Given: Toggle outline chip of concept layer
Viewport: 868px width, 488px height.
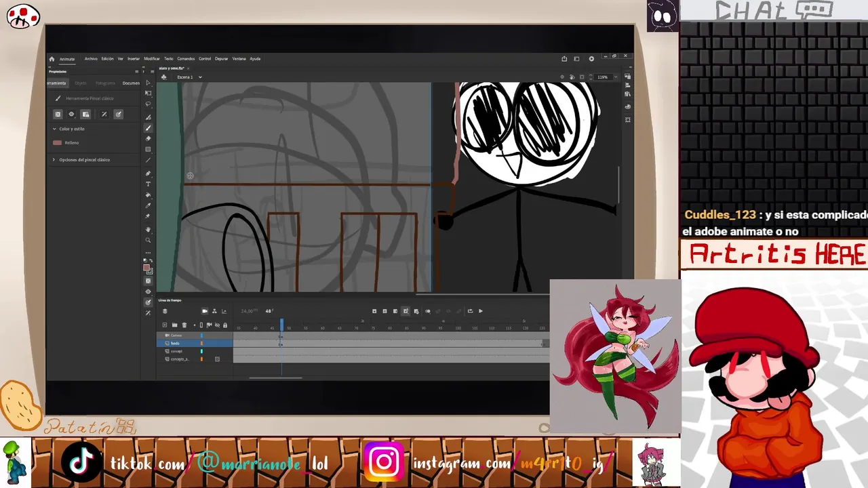Looking at the screenshot, I should click(201, 351).
